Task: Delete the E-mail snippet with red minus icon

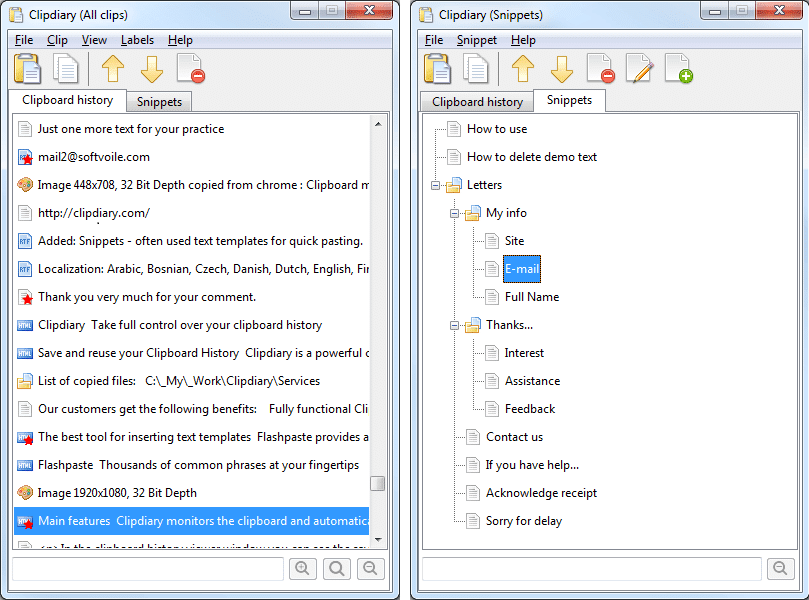Action: (x=602, y=68)
